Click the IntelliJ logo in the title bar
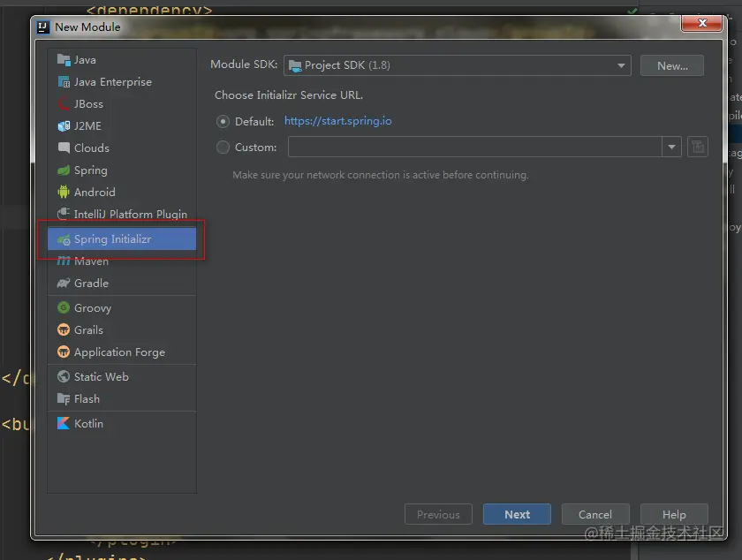Image resolution: width=742 pixels, height=560 pixels. pos(43,27)
